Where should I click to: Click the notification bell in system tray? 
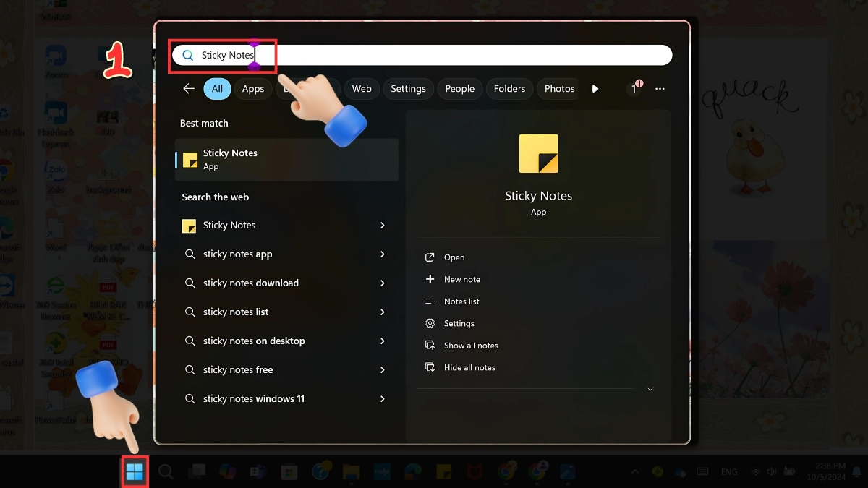pos(856,472)
